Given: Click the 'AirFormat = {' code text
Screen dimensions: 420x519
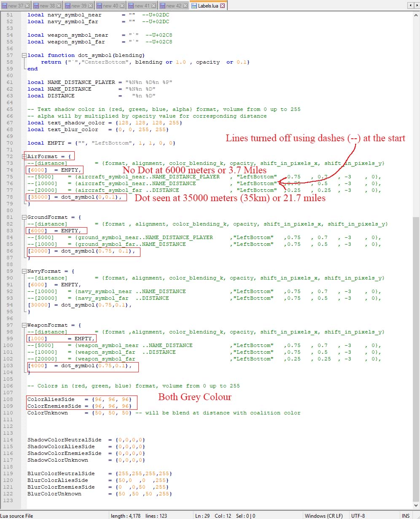Looking at the screenshot, I should [x=49, y=156].
